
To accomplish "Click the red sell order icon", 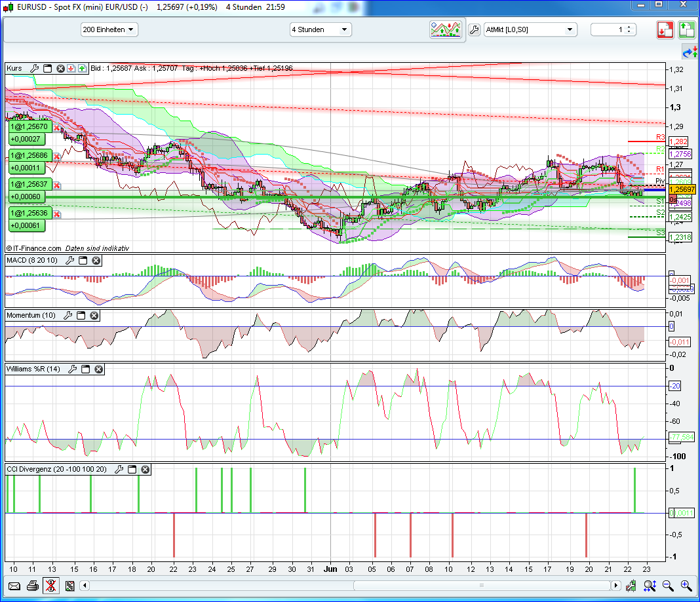I will click(x=666, y=29).
